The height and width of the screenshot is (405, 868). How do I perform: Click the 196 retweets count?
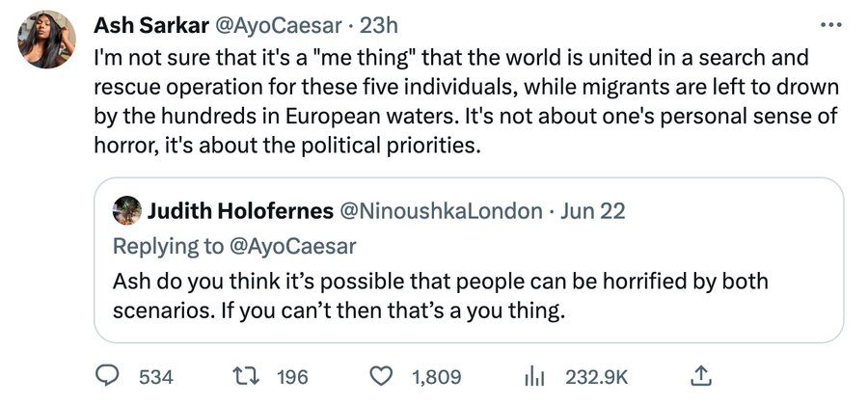click(292, 376)
